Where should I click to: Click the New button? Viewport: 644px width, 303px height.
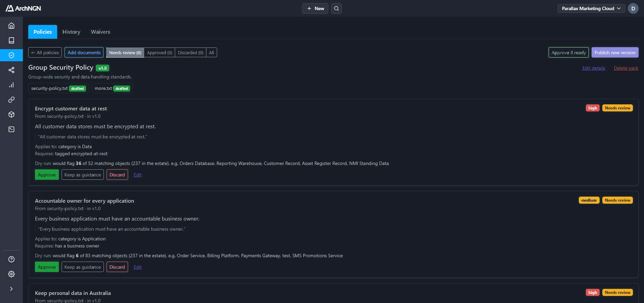(315, 8)
